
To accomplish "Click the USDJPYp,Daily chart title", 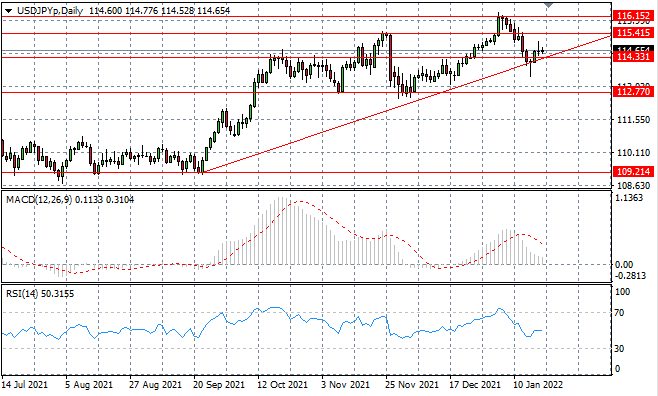I will (x=50, y=10).
